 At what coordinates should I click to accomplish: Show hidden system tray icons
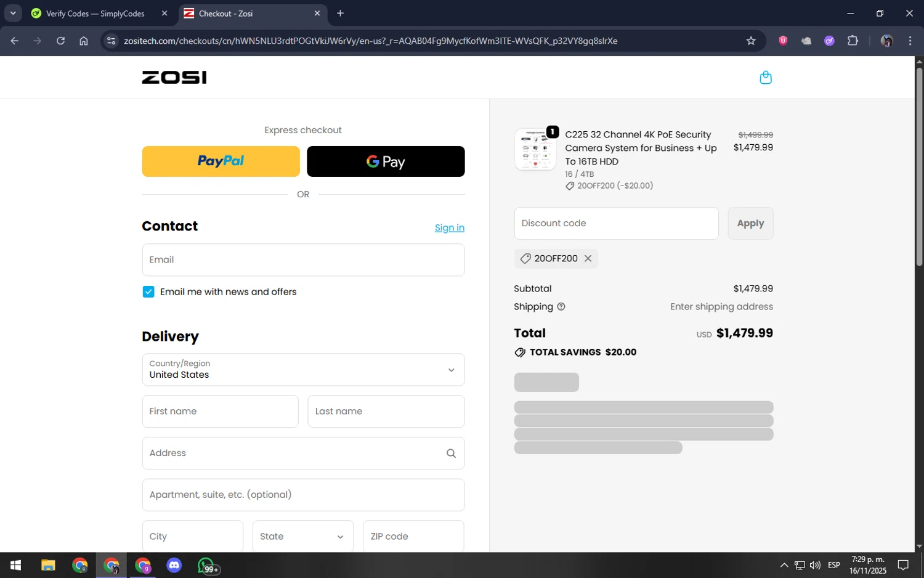click(x=784, y=565)
